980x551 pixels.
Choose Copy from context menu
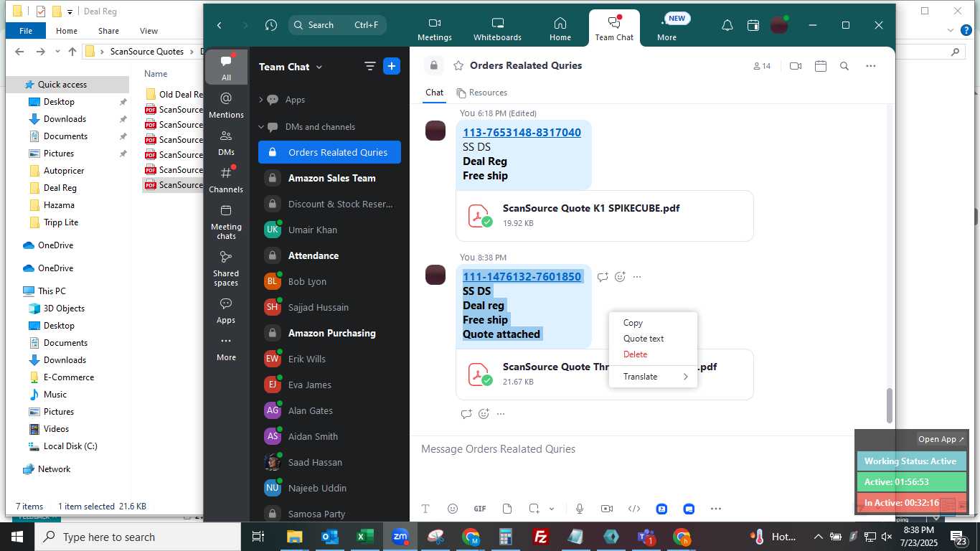click(653, 323)
